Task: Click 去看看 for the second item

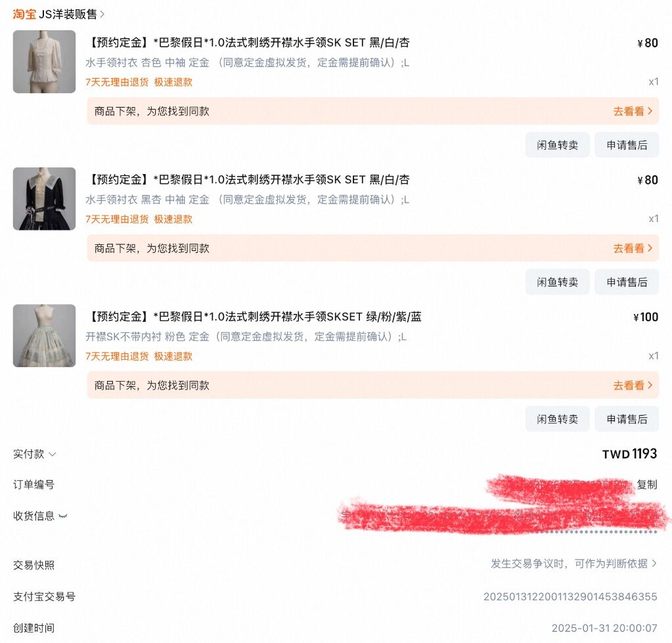Action: [633, 248]
